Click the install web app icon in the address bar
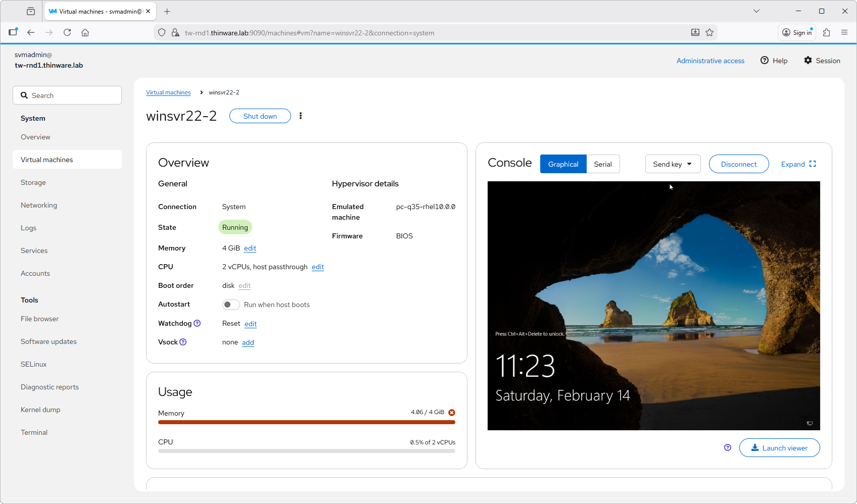The width and height of the screenshot is (857, 504). (695, 32)
